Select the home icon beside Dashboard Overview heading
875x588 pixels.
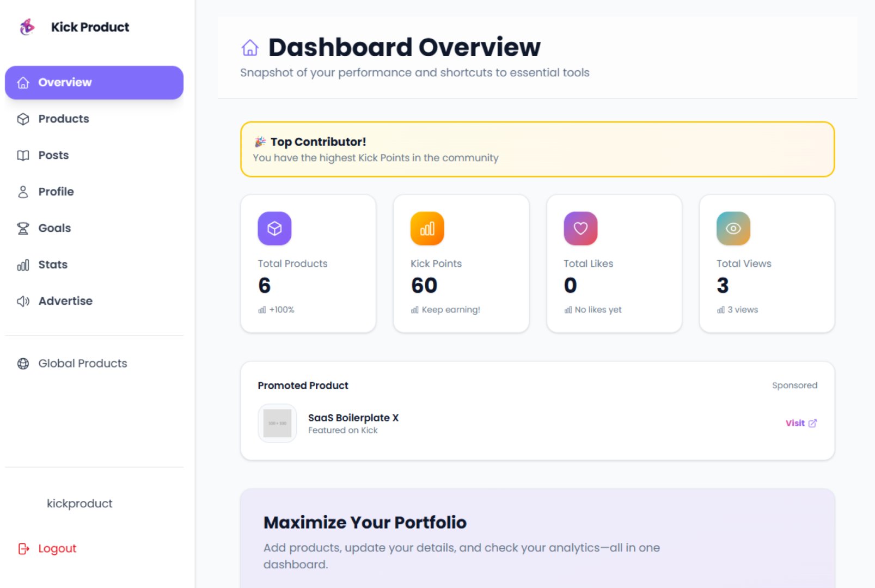(x=249, y=48)
